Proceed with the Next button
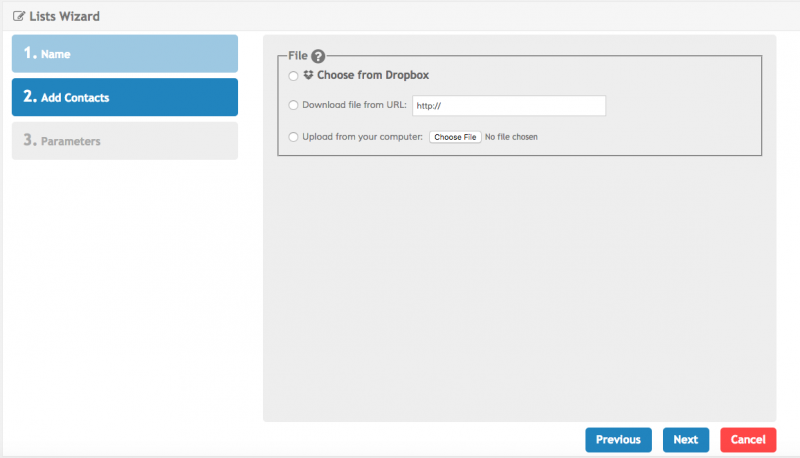The width and height of the screenshot is (800, 458). (x=686, y=440)
